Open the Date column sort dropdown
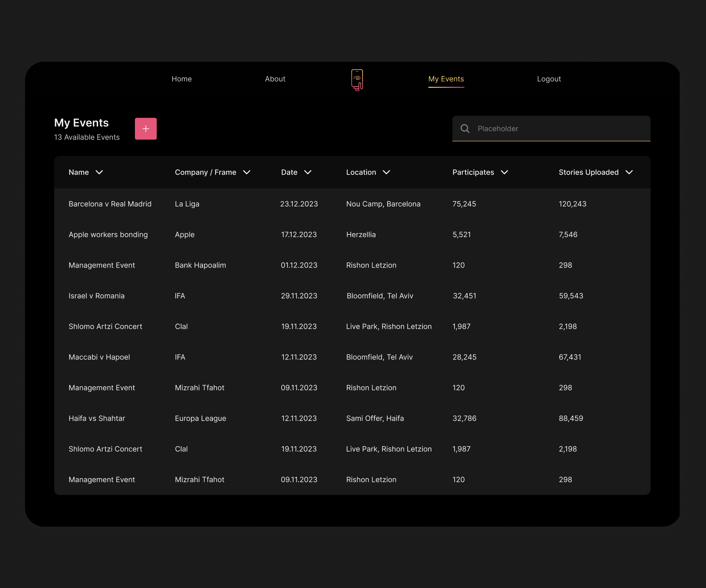Screen dimensions: 706x588 308,172
